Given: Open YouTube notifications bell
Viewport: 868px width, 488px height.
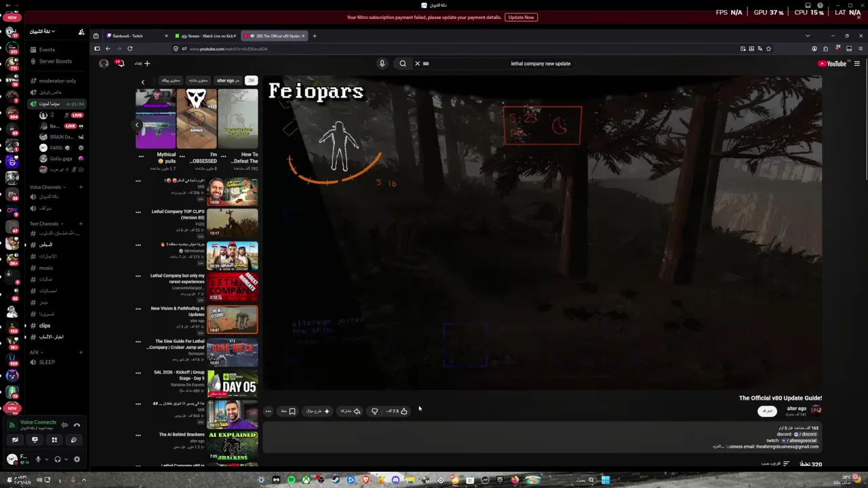Looking at the screenshot, I should [x=119, y=63].
